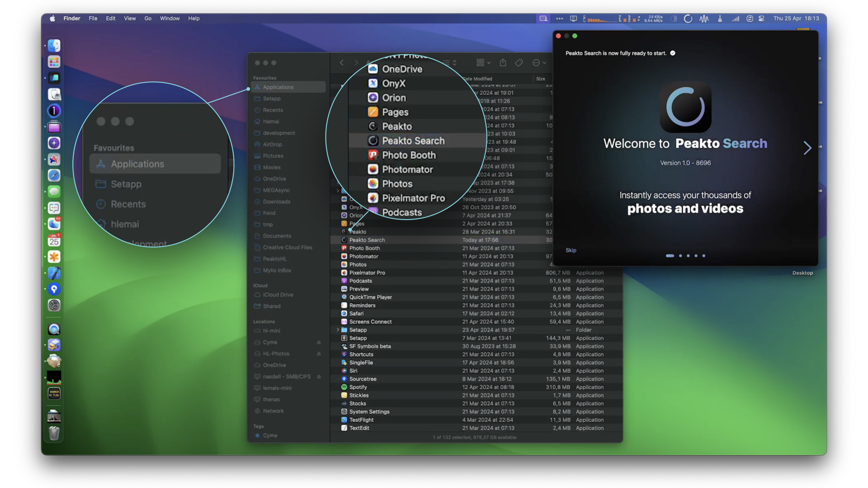Select Recents in the Finder sidebar

pos(288,110)
